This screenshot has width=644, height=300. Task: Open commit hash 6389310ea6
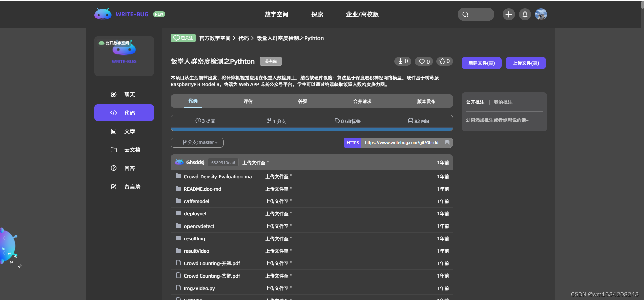click(x=223, y=163)
